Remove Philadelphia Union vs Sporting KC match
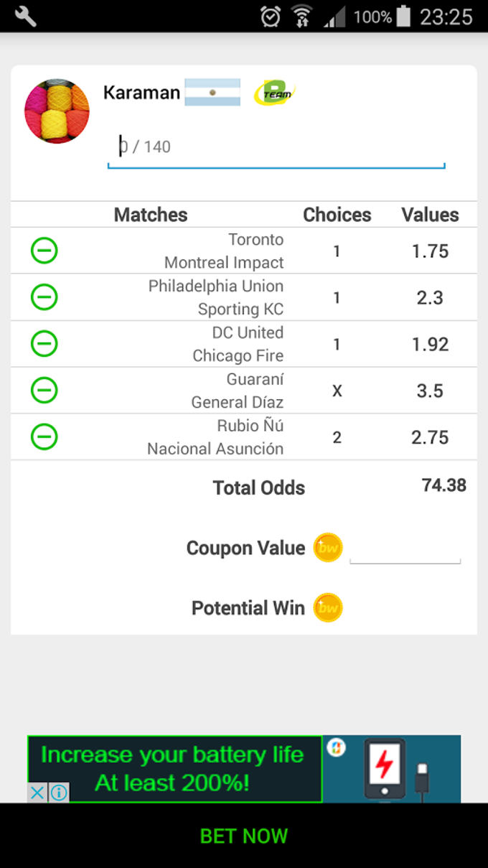The width and height of the screenshot is (488, 868). (x=44, y=297)
